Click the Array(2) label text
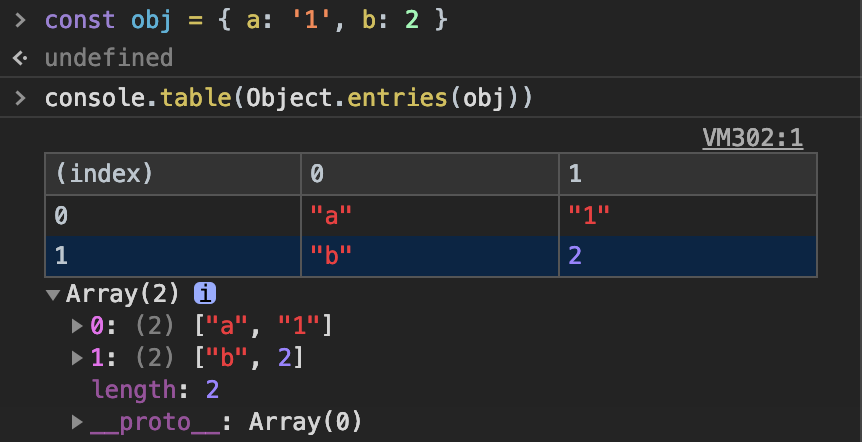 pos(123,294)
